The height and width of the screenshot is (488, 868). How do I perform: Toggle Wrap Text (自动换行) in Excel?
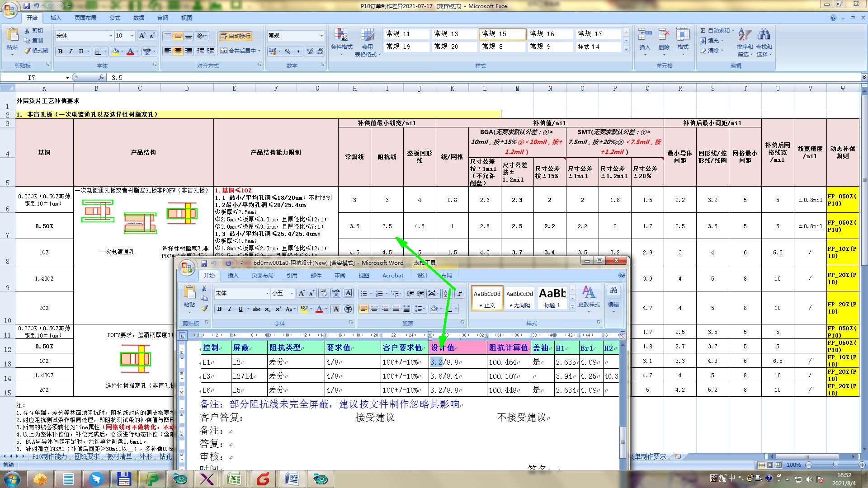235,36
